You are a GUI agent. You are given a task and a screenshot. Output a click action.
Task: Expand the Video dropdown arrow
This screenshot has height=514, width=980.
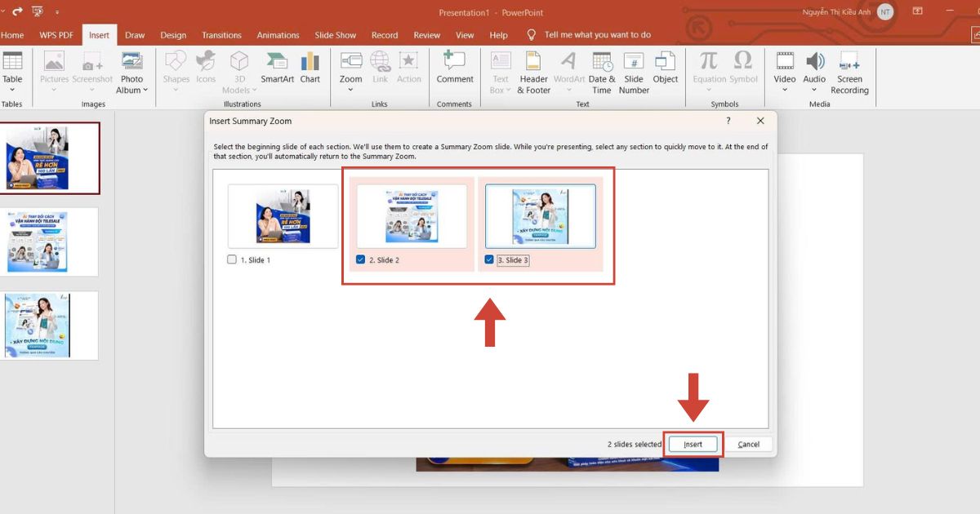pyautogui.click(x=785, y=91)
